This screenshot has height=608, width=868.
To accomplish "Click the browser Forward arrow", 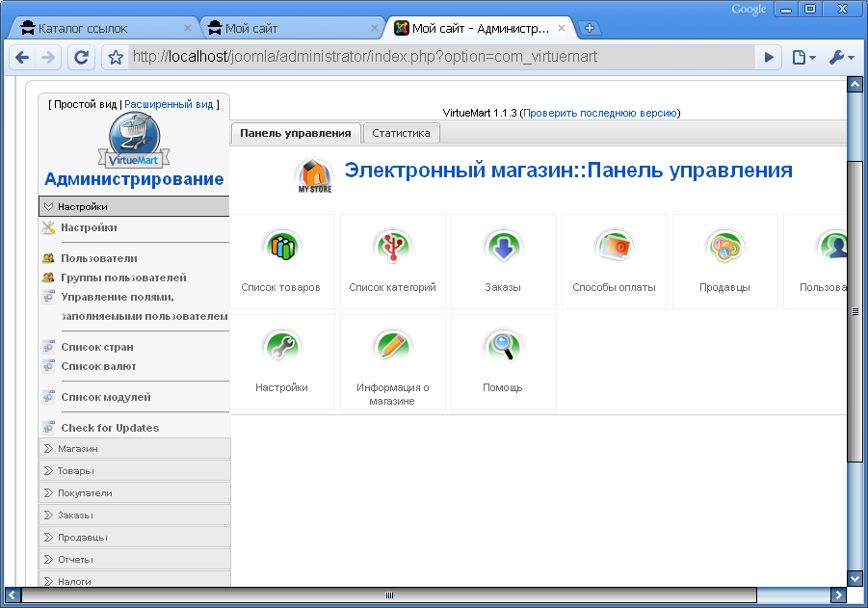I will click(48, 57).
